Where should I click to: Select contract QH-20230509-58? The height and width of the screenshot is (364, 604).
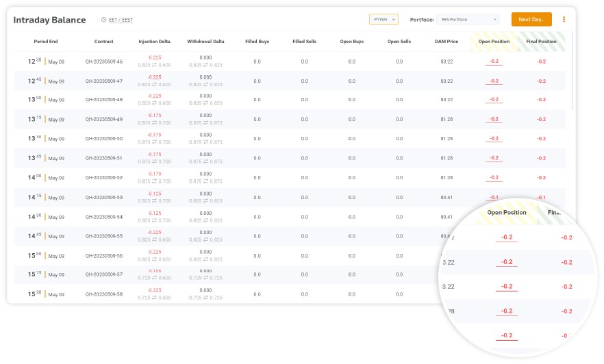pyautogui.click(x=104, y=294)
